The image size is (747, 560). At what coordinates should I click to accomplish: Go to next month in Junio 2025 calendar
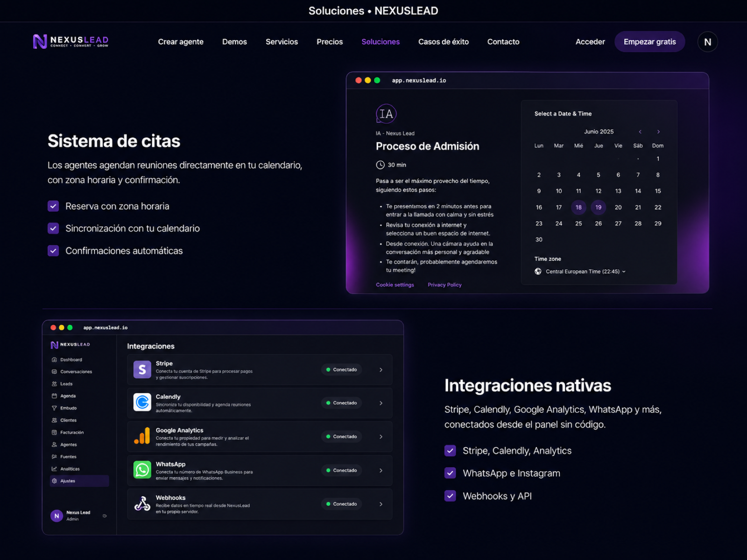click(658, 132)
